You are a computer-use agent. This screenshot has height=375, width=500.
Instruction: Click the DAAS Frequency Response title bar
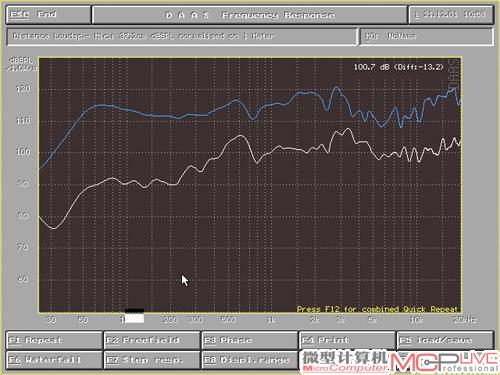[250, 15]
